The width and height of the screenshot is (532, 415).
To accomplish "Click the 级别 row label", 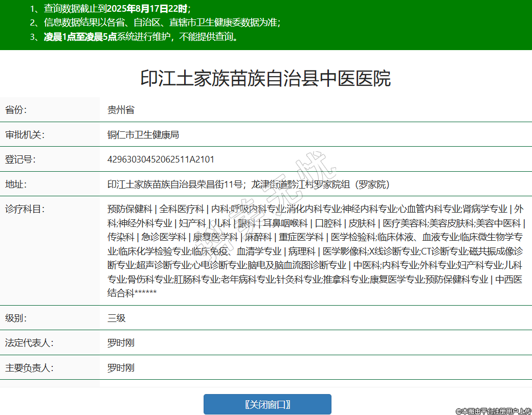I will click(16, 318).
